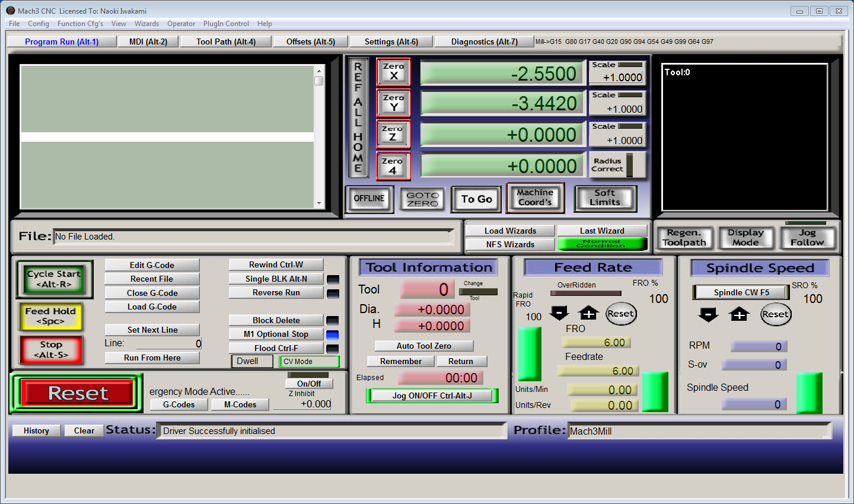
Task: Activate GOTO ZERO
Action: coord(422,199)
